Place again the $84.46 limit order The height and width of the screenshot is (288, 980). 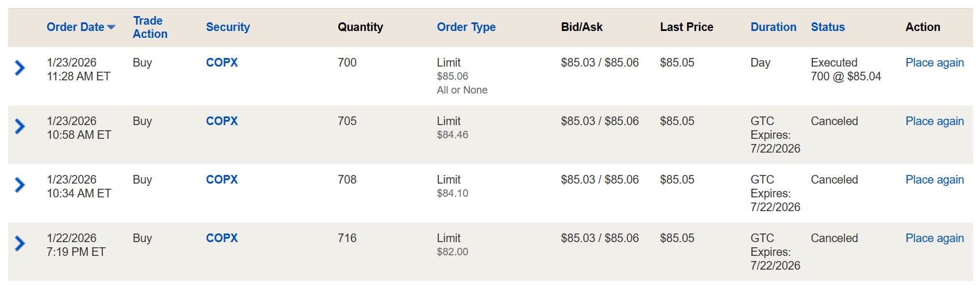click(934, 121)
